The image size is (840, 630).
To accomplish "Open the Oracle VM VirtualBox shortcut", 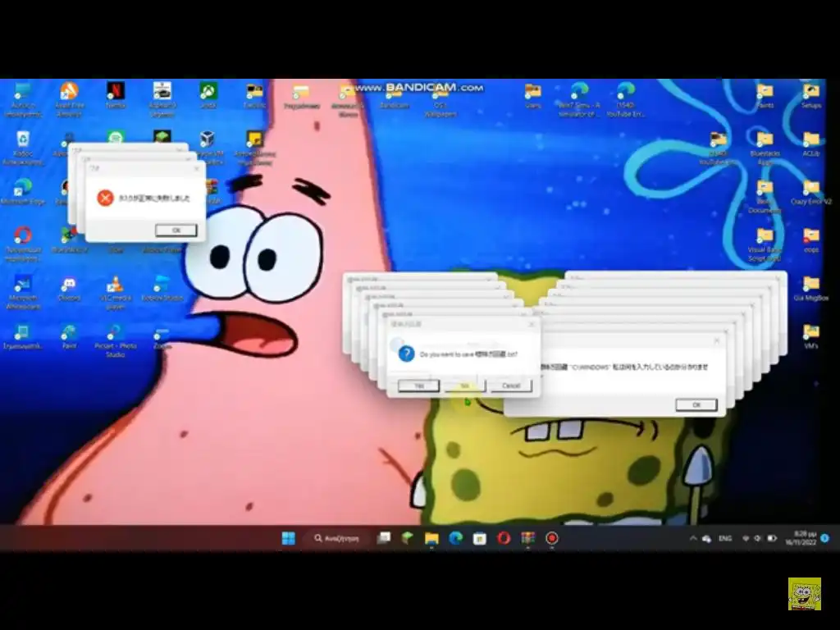I will click(x=208, y=148).
